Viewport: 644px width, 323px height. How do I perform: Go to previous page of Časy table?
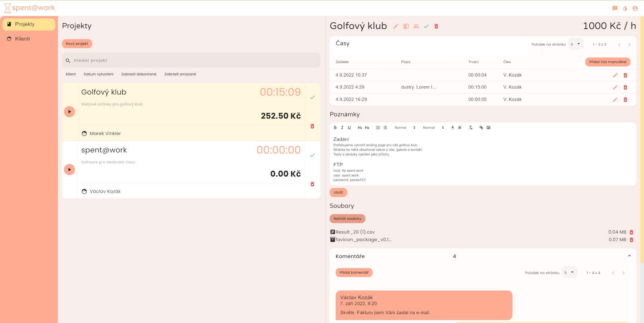tap(619, 45)
